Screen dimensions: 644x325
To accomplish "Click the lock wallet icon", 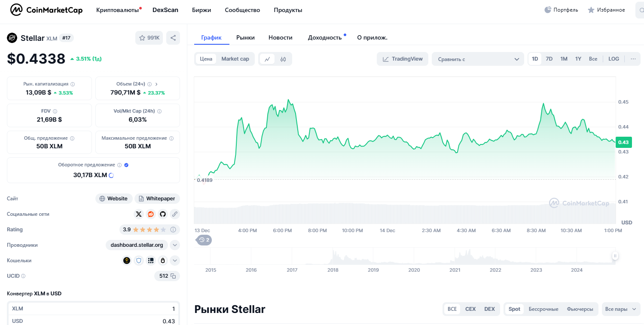I will click(x=163, y=261).
